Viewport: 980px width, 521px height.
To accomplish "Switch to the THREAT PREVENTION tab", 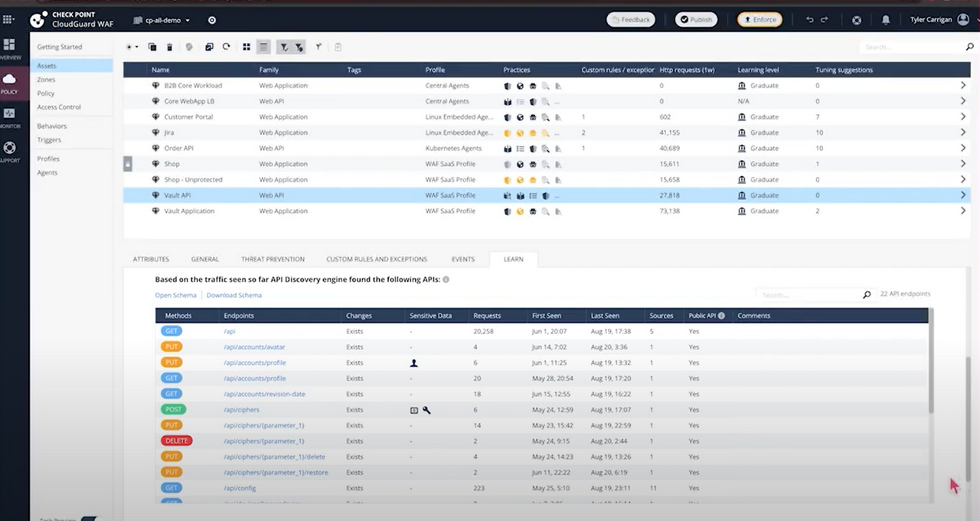I will pyautogui.click(x=273, y=259).
